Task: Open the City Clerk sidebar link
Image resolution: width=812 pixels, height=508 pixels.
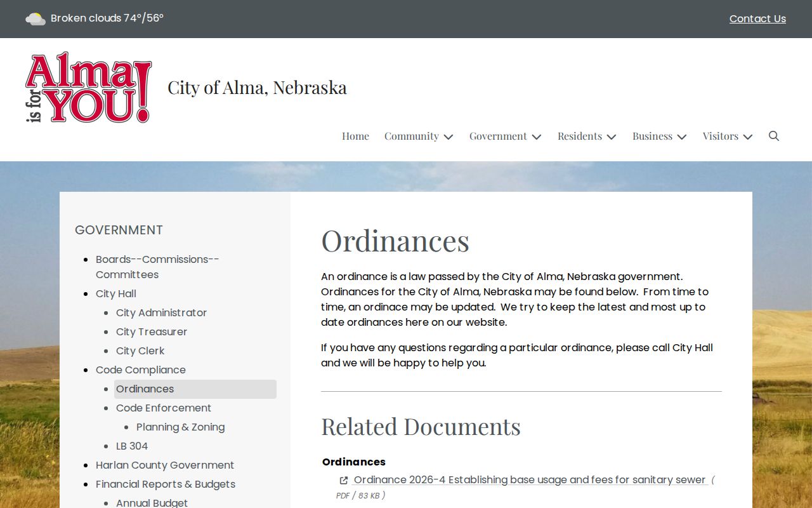Action: (x=140, y=351)
